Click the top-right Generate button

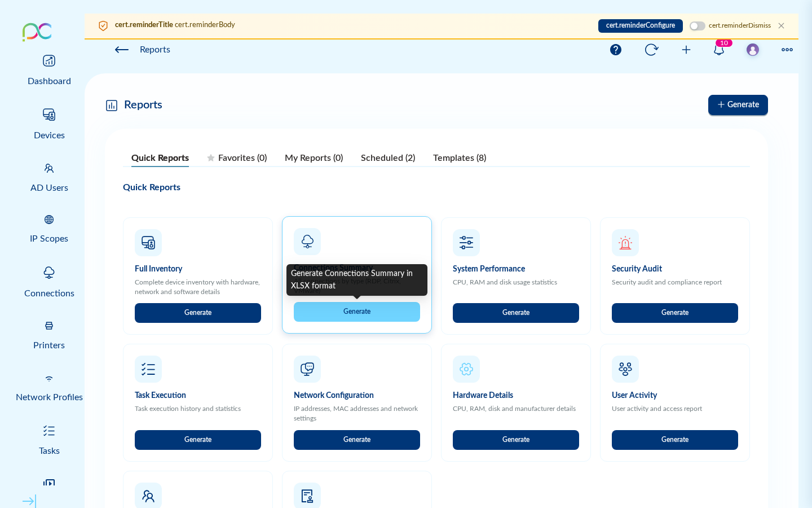pos(738,105)
